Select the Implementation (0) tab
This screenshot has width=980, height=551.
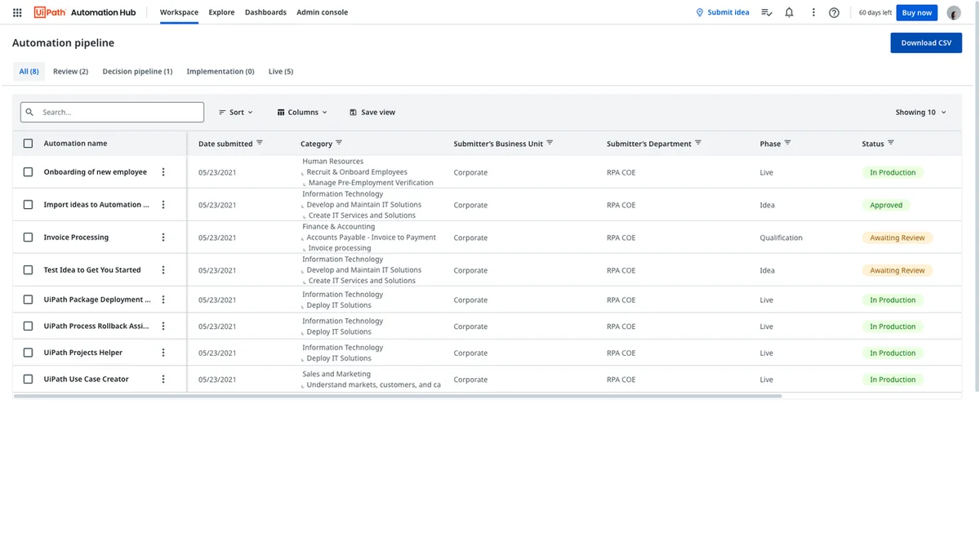coord(220,71)
